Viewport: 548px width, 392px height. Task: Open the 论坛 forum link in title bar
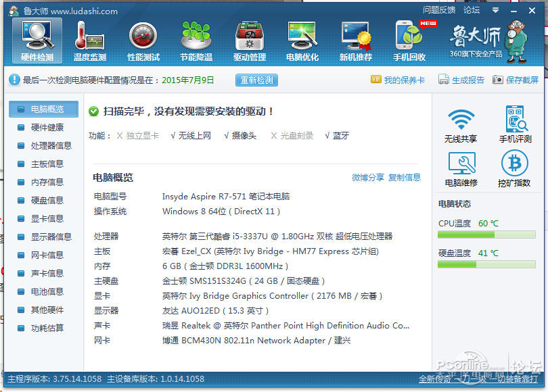472,10
